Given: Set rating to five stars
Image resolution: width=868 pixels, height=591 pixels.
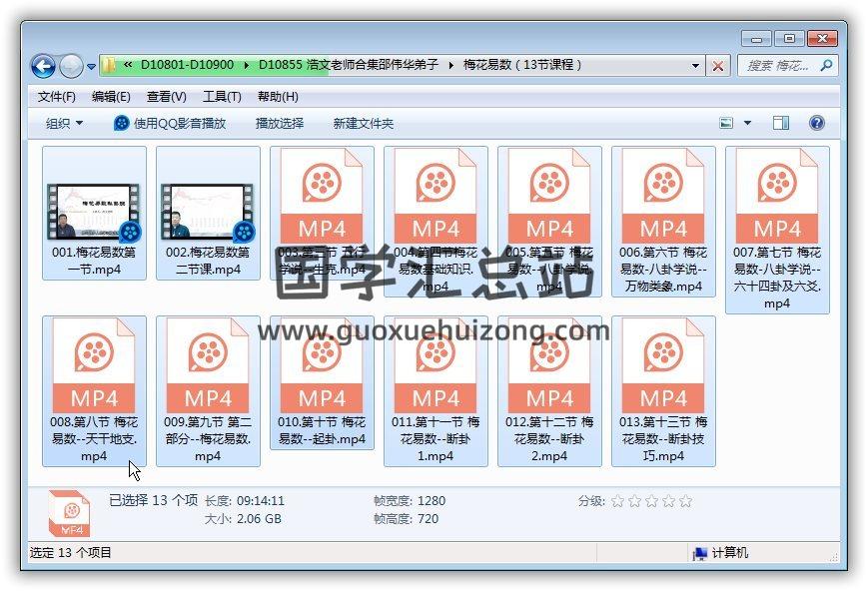Looking at the screenshot, I should (685, 501).
